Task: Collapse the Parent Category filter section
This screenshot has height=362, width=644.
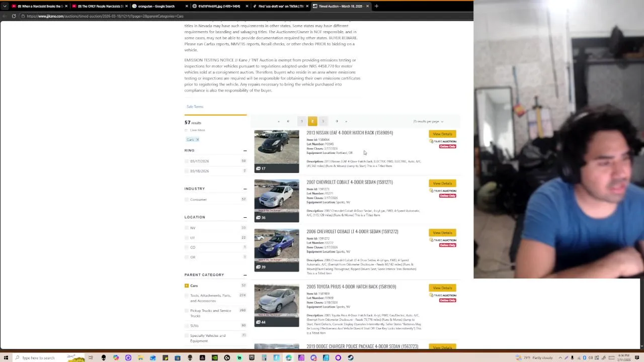Action: [245, 275]
